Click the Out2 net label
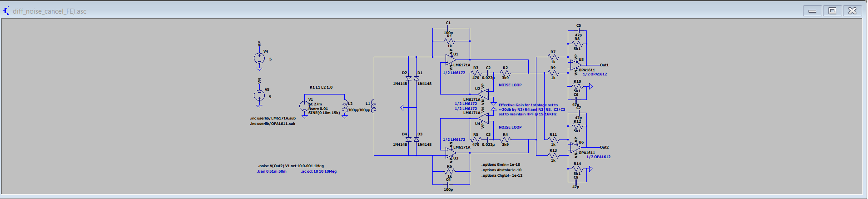The height and width of the screenshot is (199, 868). click(604, 147)
